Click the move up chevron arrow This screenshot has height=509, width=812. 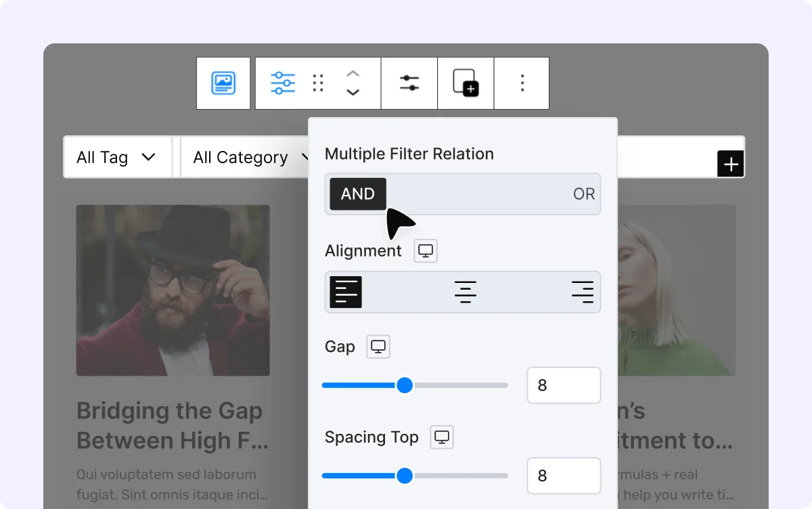point(353,74)
